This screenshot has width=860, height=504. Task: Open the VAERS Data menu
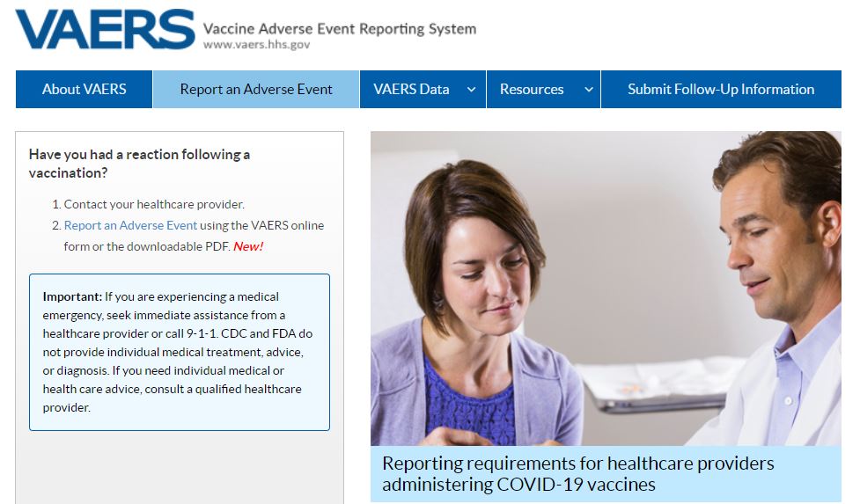(x=423, y=90)
